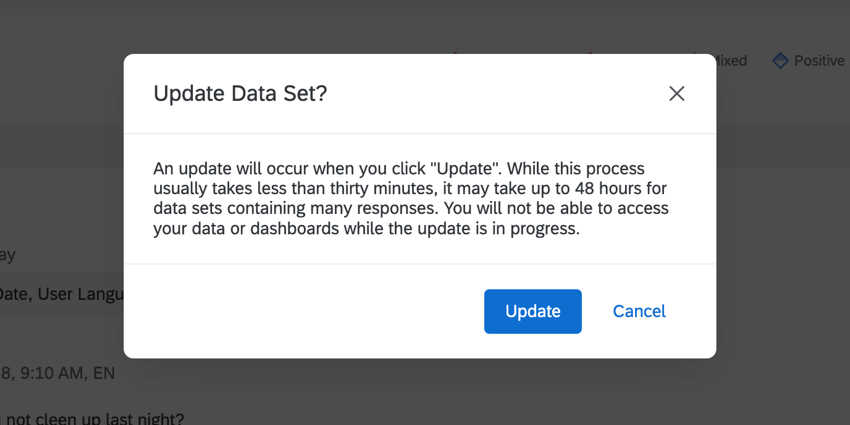850x425 pixels.
Task: Click the "Update Data Set?" dialog title
Action: point(240,93)
